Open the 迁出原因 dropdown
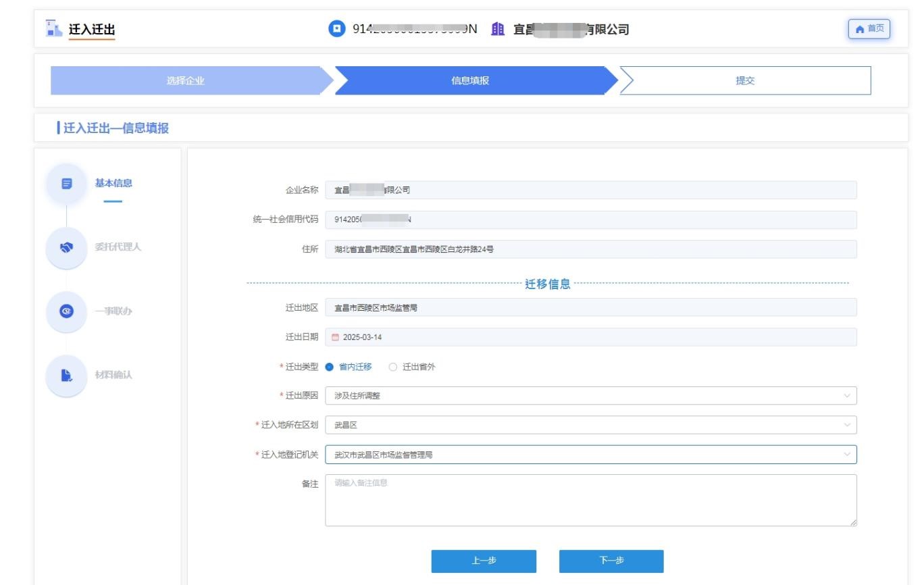The width and height of the screenshot is (924, 585). [x=590, y=396]
